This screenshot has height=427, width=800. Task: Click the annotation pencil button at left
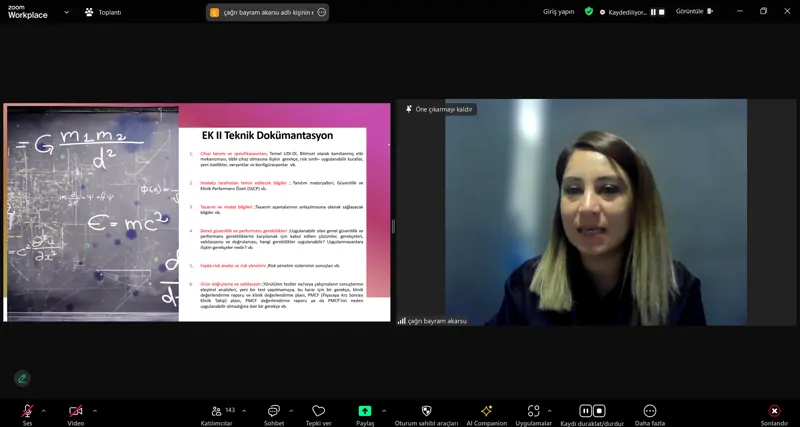click(x=22, y=379)
